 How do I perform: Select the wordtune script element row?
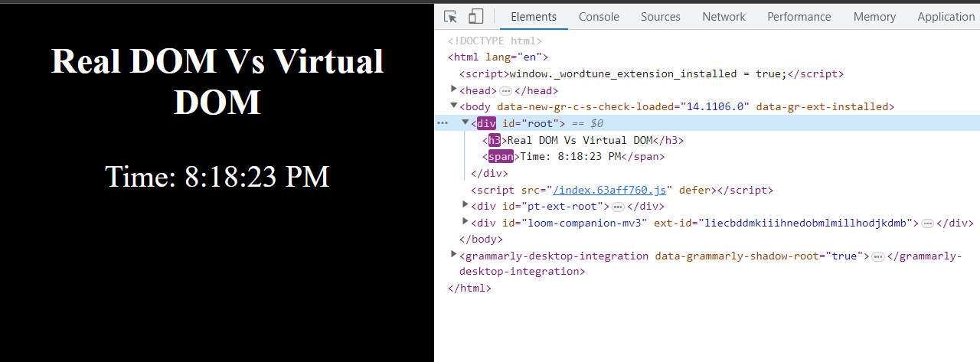coord(652,74)
